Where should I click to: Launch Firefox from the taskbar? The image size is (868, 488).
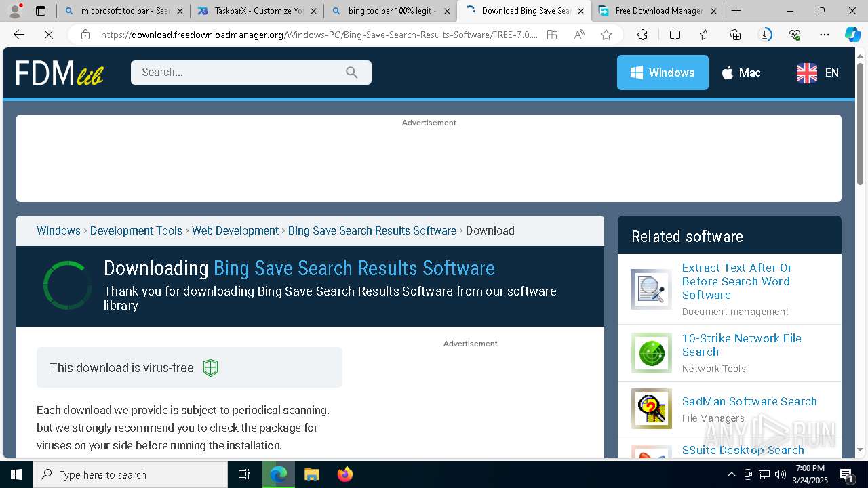click(344, 474)
